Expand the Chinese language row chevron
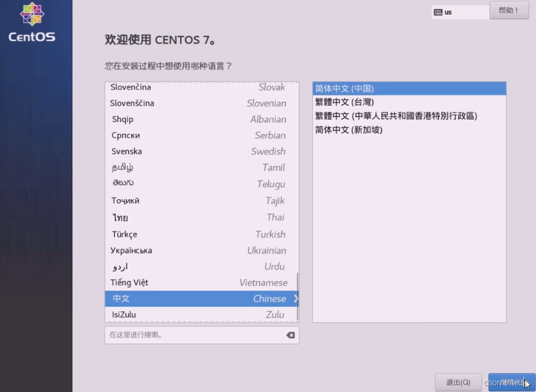The width and height of the screenshot is (536, 392). click(x=295, y=298)
